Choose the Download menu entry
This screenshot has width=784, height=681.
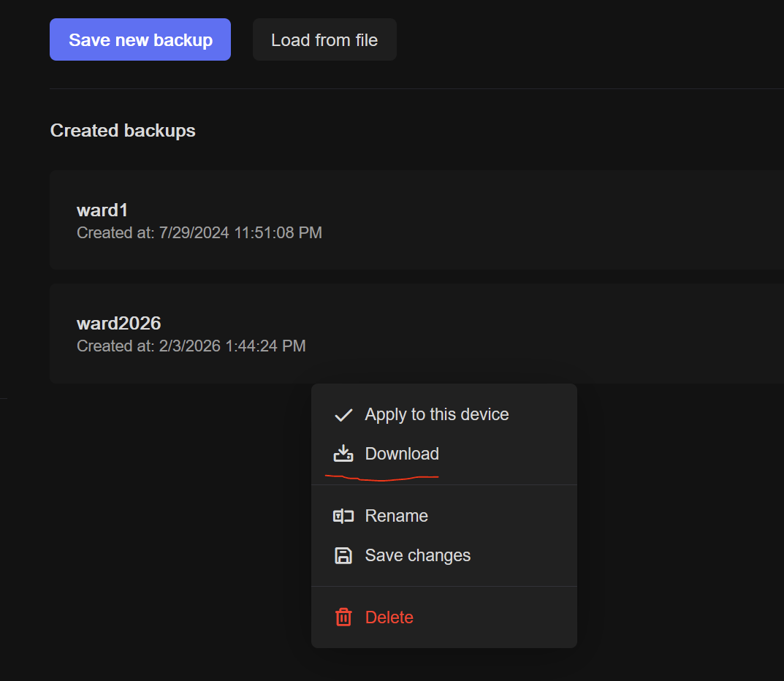402,454
